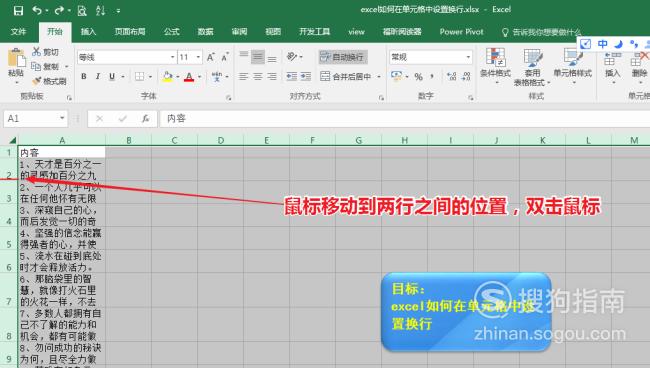Viewport: 650px width, 368px height.
Task: Select cell A1 containing 内容
Action: point(62,152)
